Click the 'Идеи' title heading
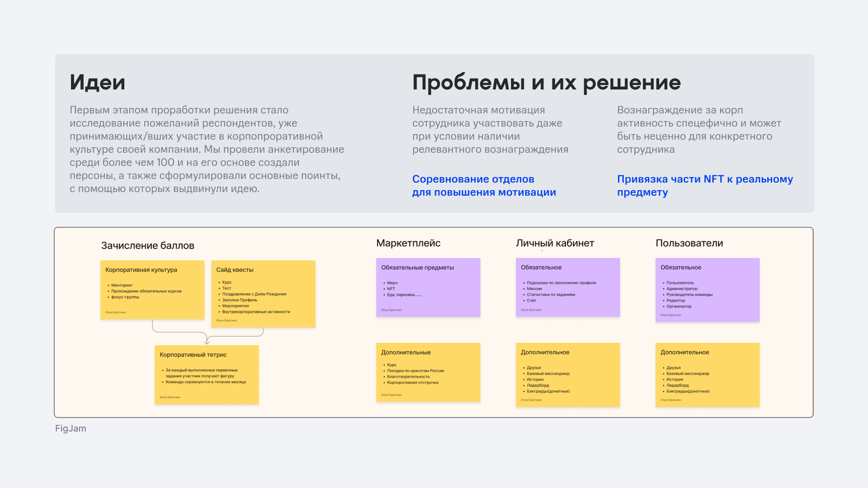This screenshot has width=868, height=488. click(x=97, y=82)
